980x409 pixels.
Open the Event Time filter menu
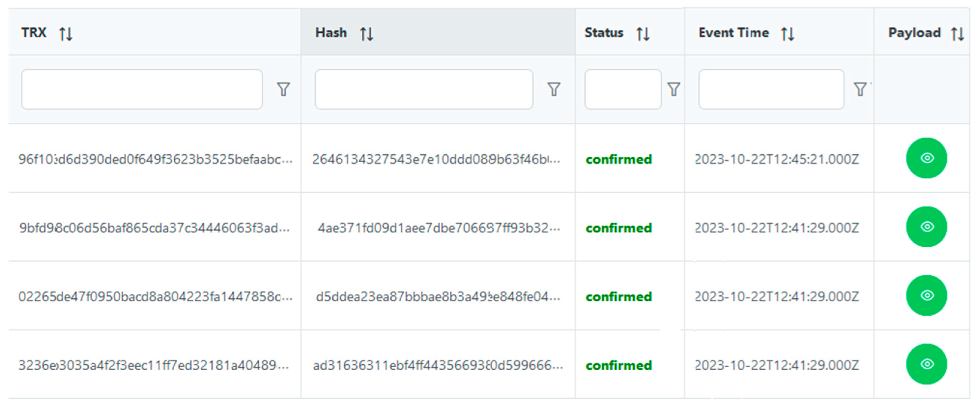(860, 89)
